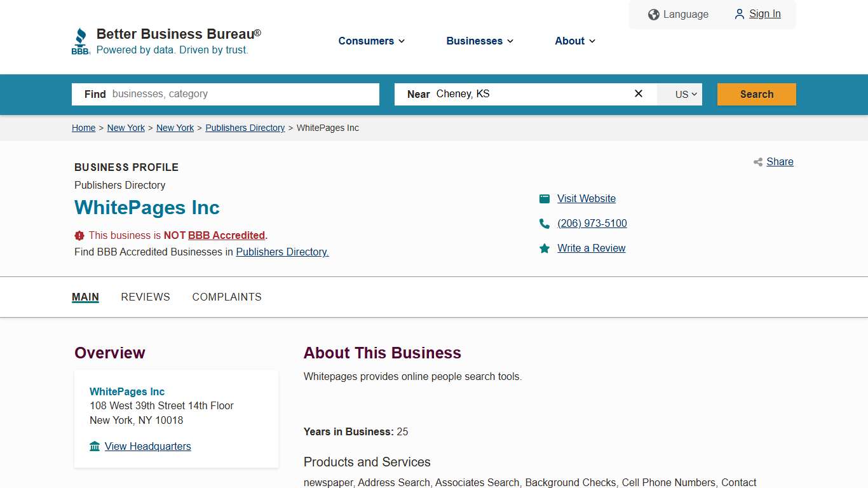Open the Language globe icon
Viewport: 868px width, 488px height.
tap(653, 14)
